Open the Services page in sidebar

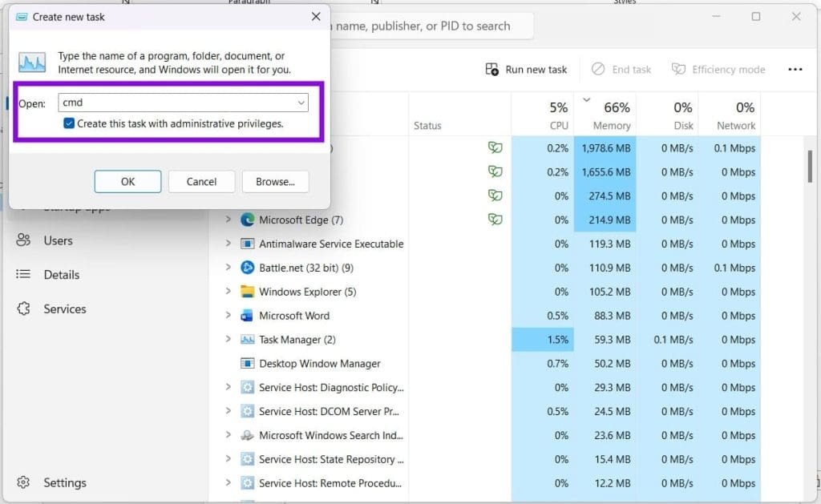pos(64,308)
